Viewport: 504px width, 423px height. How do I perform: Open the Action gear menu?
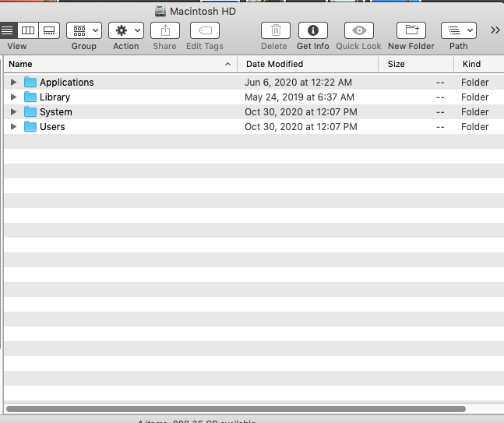(126, 30)
